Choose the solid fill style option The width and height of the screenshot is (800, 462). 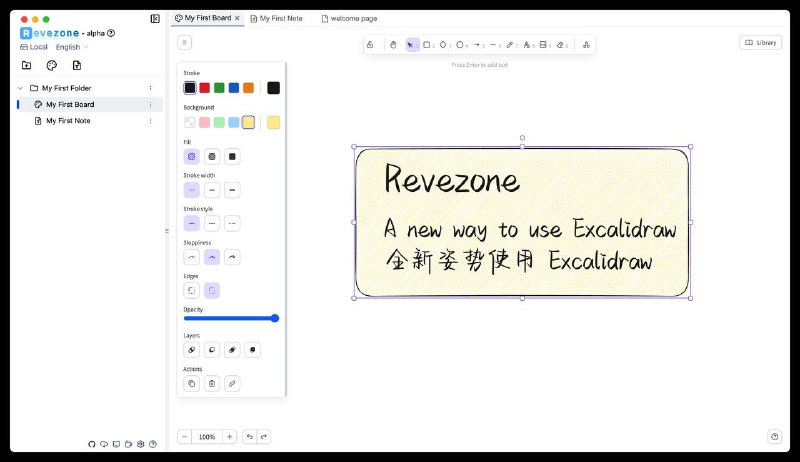pos(231,156)
